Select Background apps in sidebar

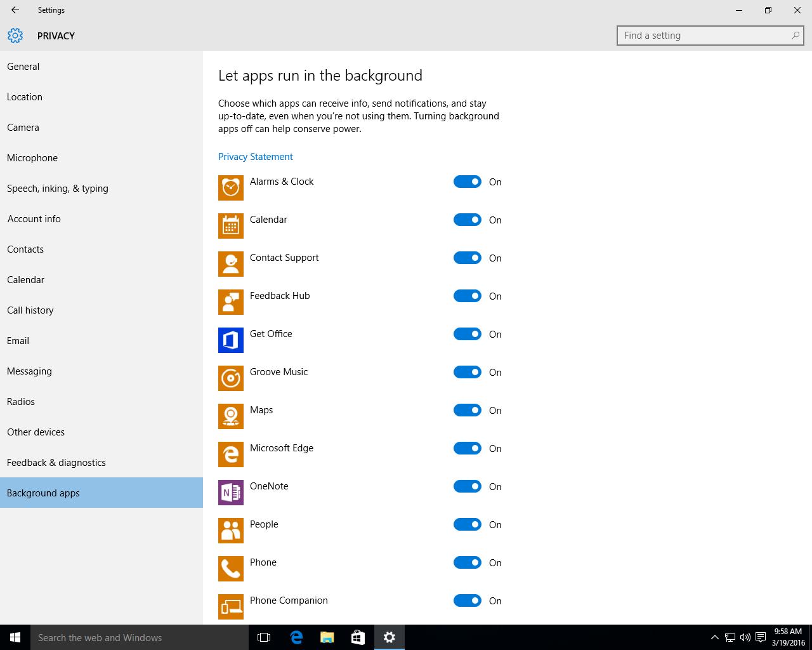tap(101, 493)
